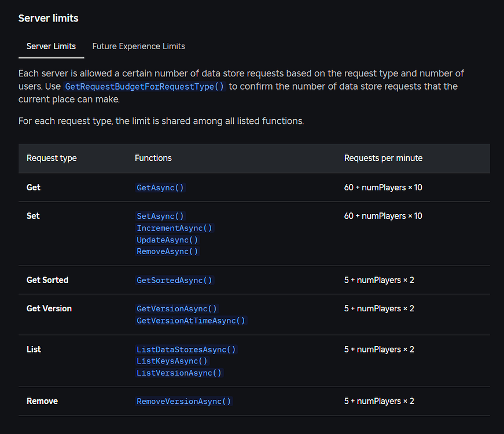Image resolution: width=504 pixels, height=434 pixels.
Task: Click the RemoveAsync() link
Action: pyautogui.click(x=167, y=251)
